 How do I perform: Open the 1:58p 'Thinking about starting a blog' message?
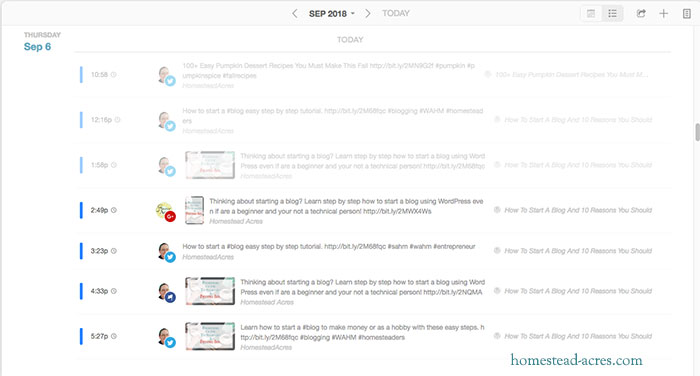pyautogui.click(x=362, y=161)
